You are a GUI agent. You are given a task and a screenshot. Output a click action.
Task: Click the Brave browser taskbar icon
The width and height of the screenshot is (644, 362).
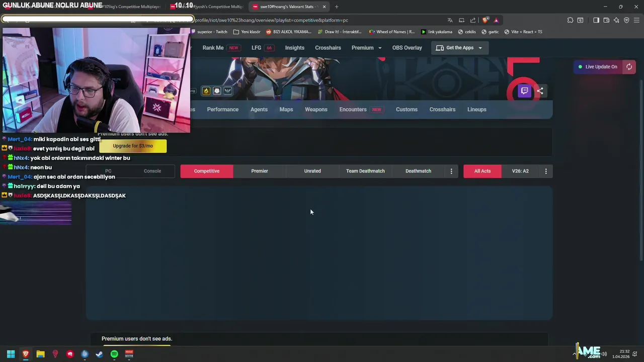pyautogui.click(x=26, y=354)
